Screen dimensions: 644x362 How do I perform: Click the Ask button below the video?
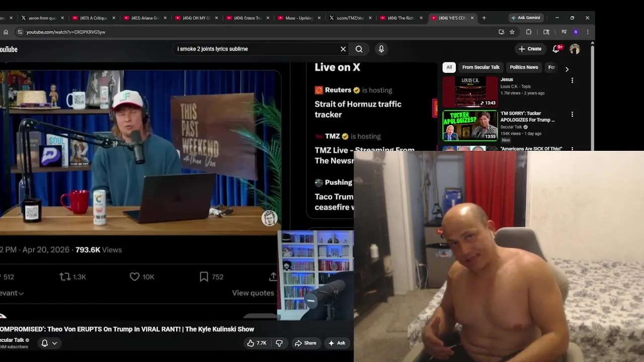(x=337, y=343)
